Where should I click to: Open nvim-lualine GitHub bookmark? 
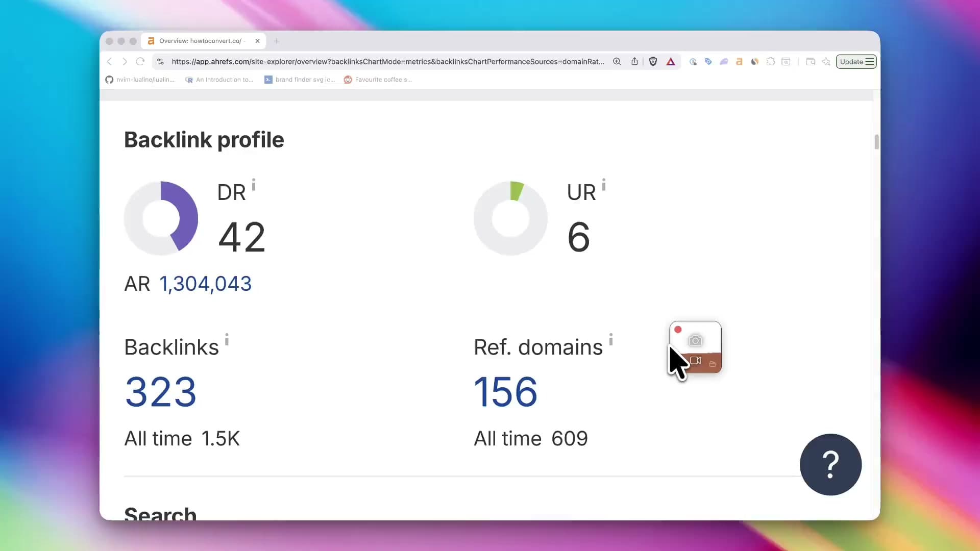[140, 80]
